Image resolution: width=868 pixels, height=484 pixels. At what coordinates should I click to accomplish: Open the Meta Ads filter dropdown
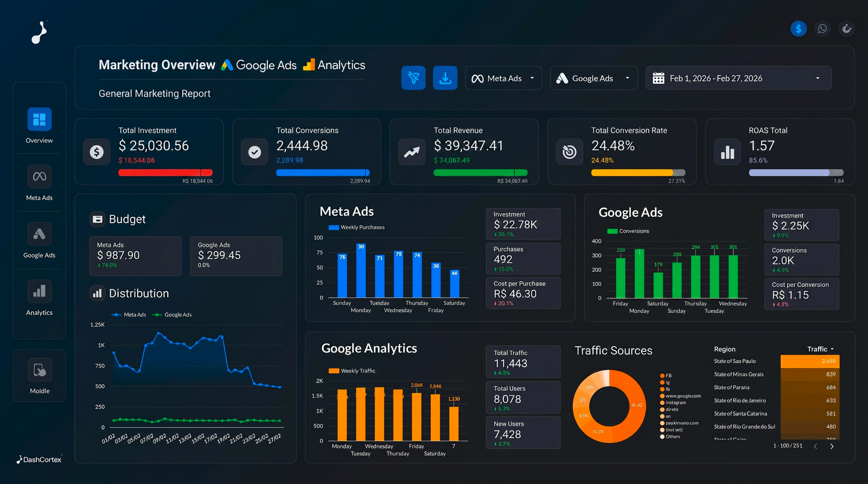[503, 78]
